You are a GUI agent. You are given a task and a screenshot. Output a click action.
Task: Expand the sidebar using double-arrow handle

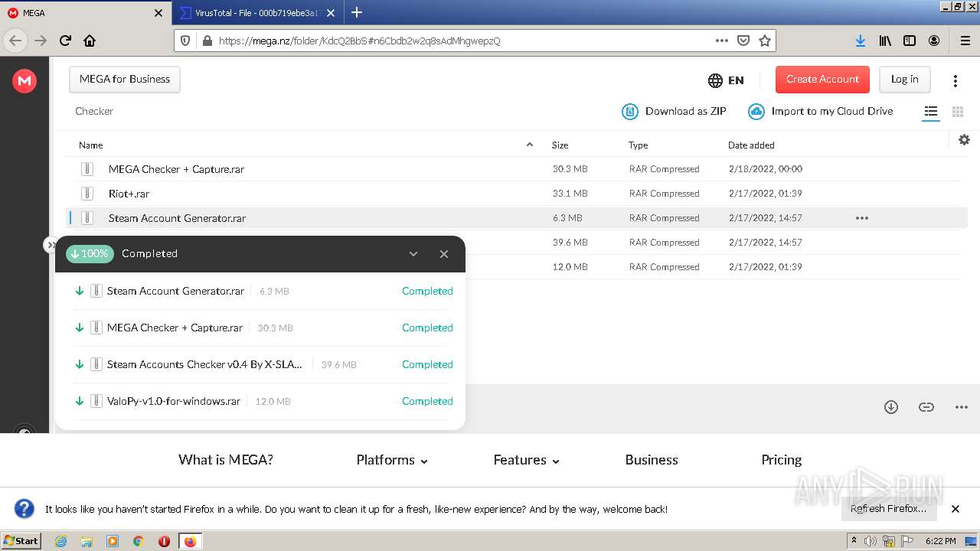(x=50, y=245)
